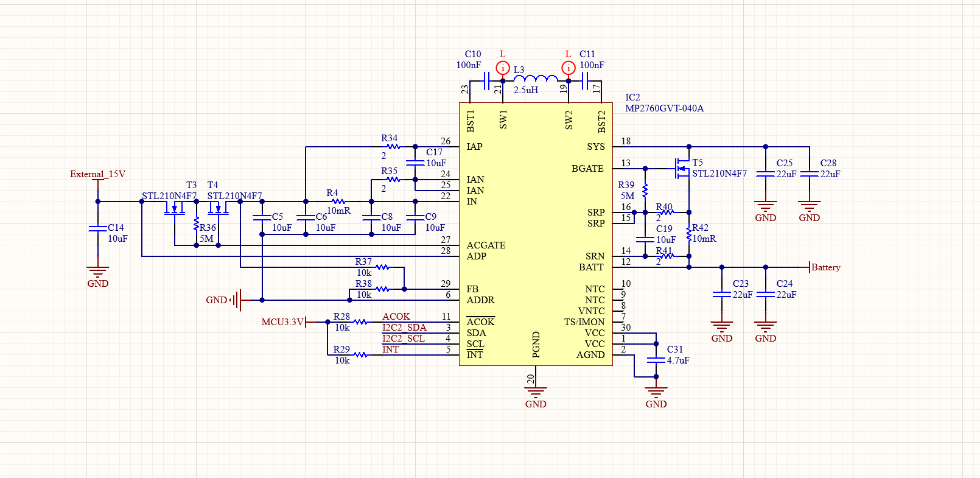Click the BGATE pin name
The width and height of the screenshot is (980, 478).
588,169
